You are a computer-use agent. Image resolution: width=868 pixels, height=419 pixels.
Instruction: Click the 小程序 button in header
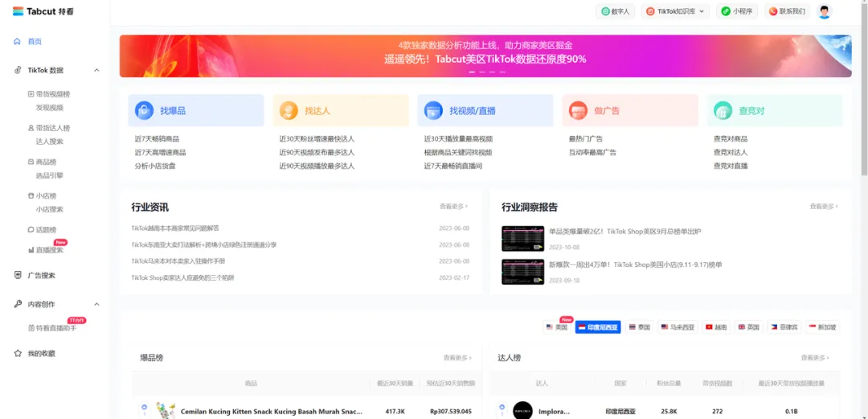737,11
